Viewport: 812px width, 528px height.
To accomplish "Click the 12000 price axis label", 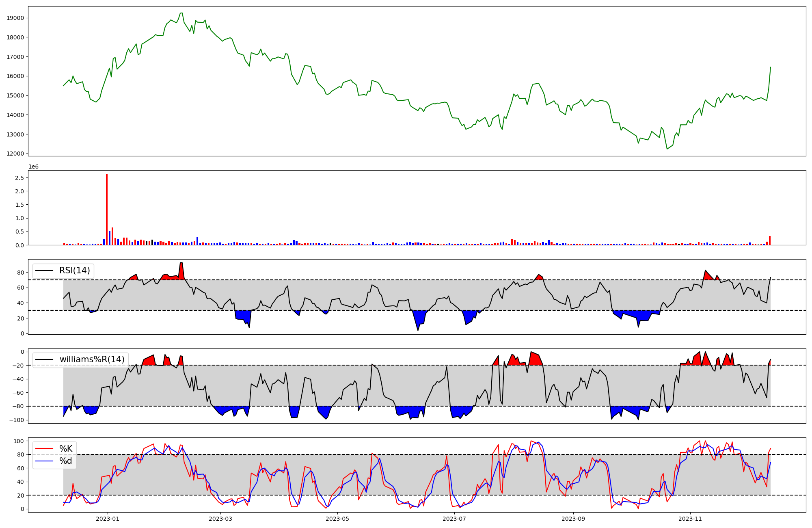I will coord(15,154).
